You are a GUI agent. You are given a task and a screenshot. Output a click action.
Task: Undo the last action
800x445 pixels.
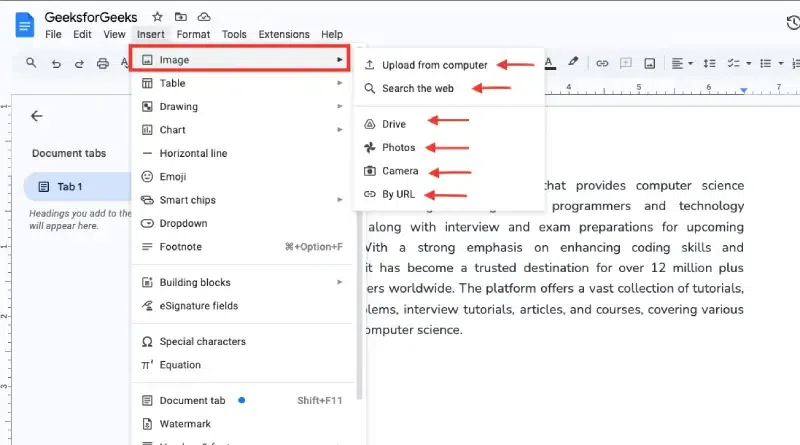[56, 63]
